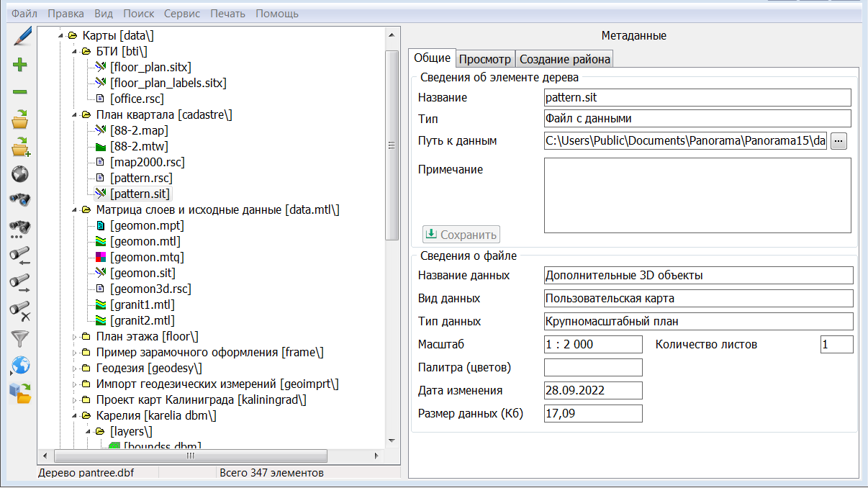The height and width of the screenshot is (488, 868).
Task: Click the folder icon with plus sign
Action: pos(20,147)
